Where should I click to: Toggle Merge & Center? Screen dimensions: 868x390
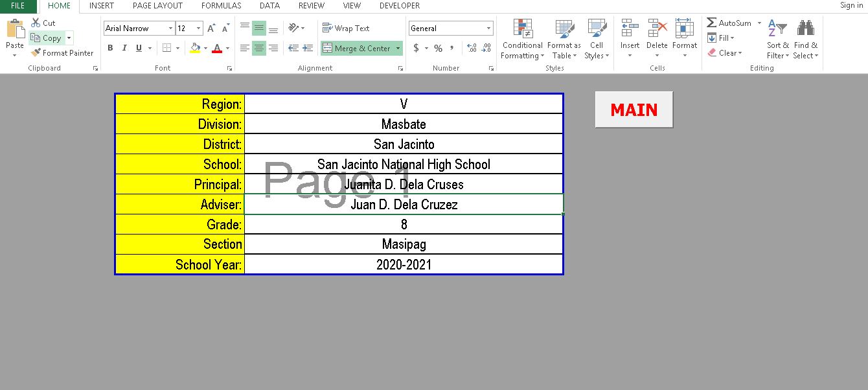[x=357, y=47]
